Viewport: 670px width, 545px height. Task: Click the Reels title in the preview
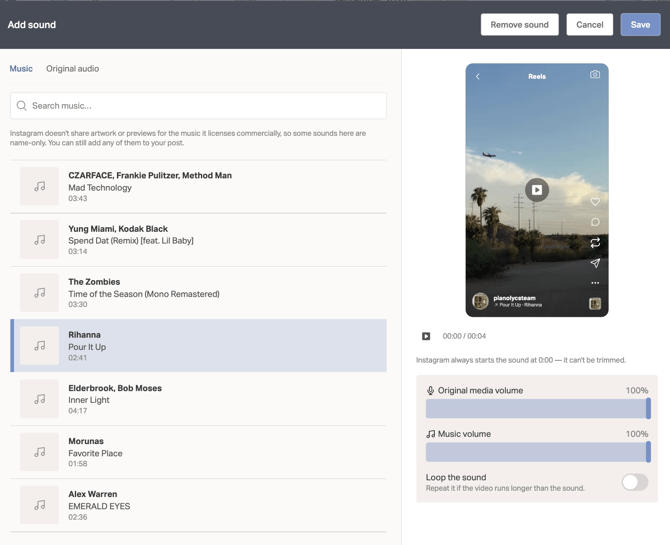tap(537, 77)
